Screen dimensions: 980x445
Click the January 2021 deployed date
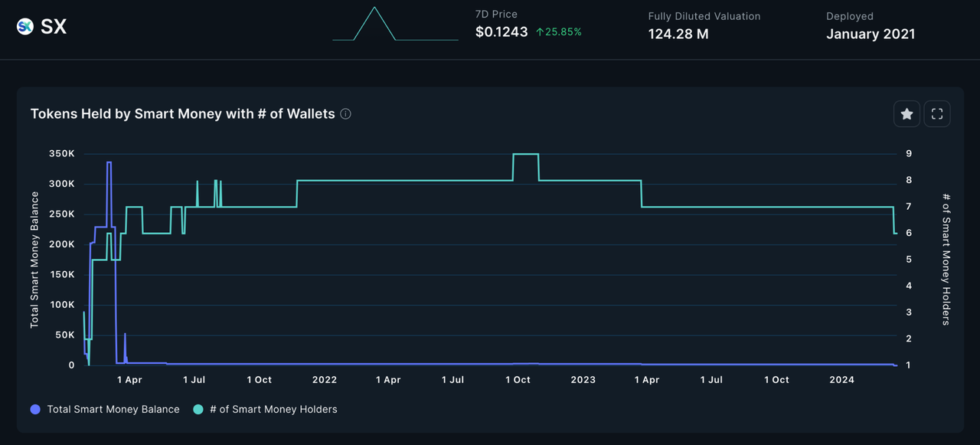871,34
